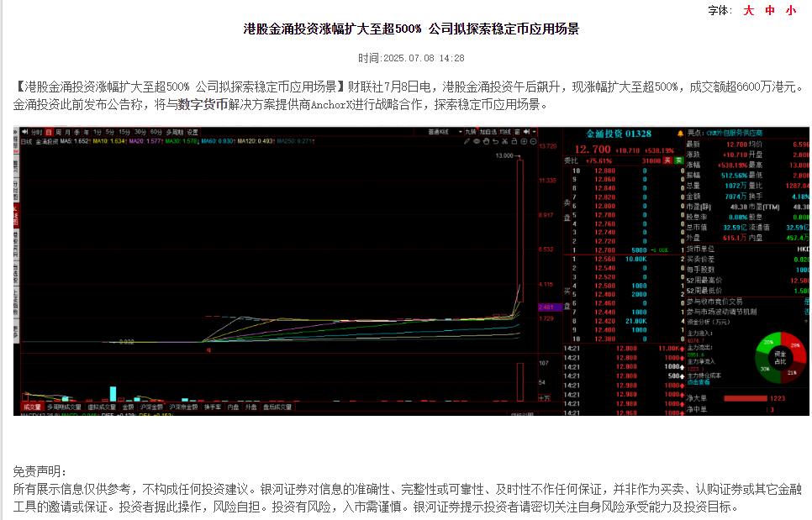Select the 内盘 indicator tab

(233, 407)
